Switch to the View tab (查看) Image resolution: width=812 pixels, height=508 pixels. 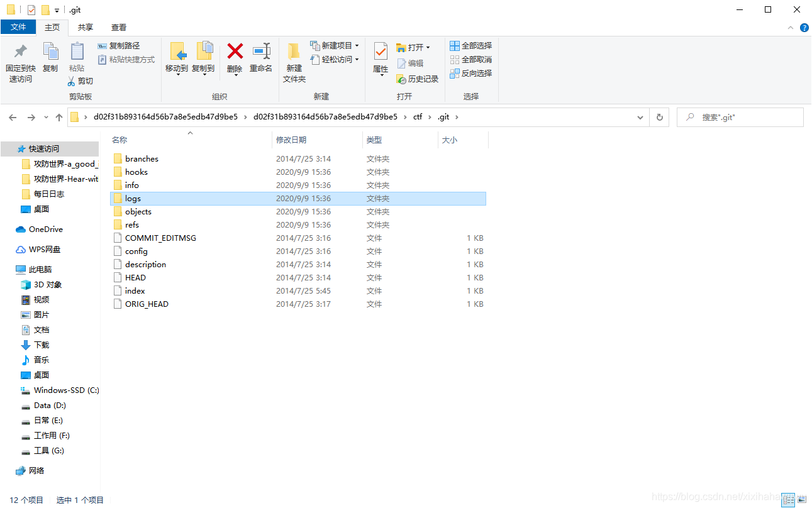(119, 27)
